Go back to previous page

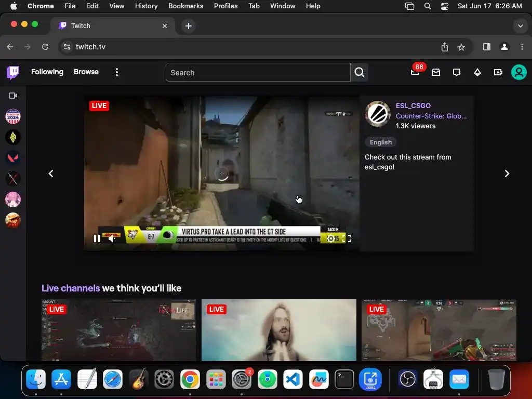click(10, 47)
